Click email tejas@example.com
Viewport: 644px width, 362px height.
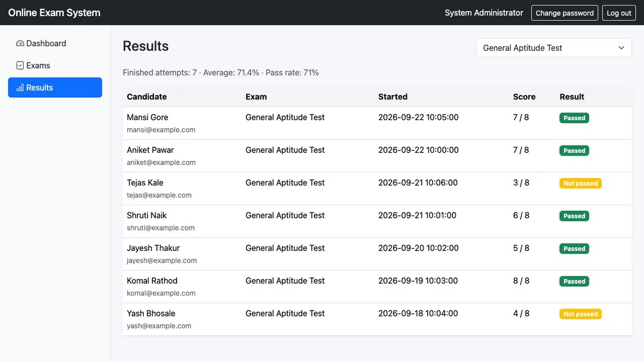[159, 195]
